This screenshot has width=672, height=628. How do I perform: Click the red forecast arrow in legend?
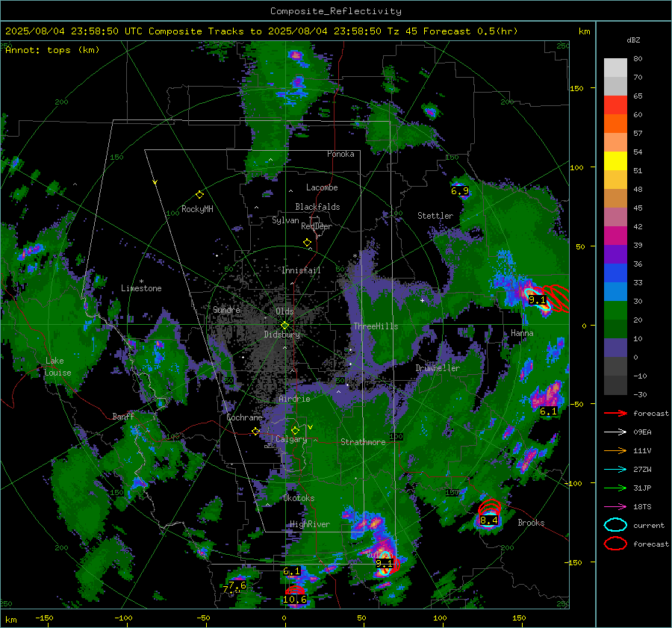click(615, 413)
